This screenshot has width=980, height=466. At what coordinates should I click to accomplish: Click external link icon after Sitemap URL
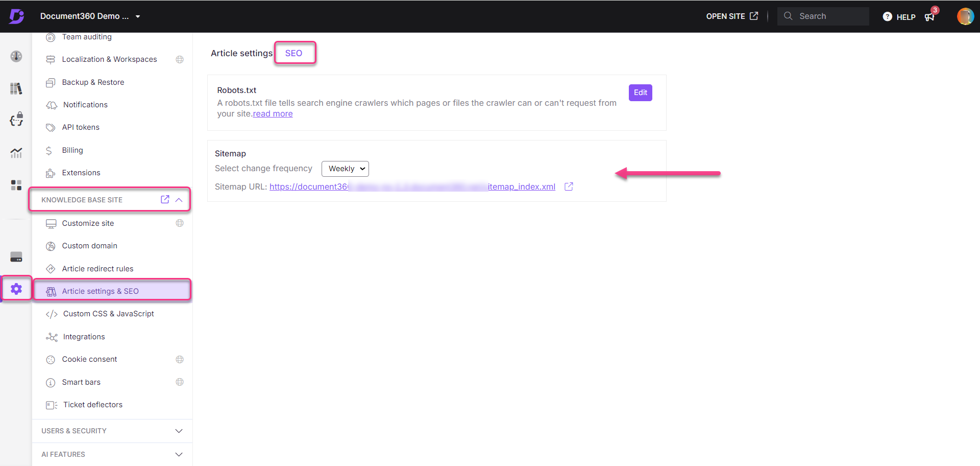tap(569, 187)
